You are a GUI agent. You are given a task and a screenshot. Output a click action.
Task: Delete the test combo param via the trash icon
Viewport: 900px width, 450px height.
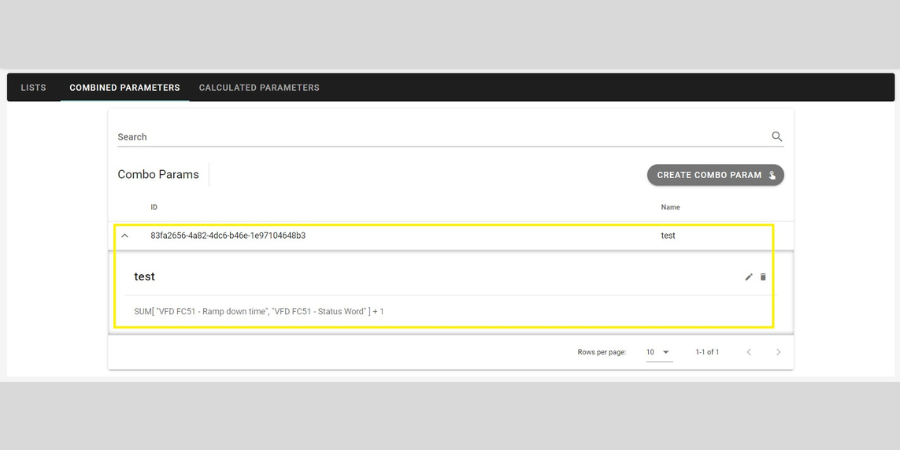[x=763, y=277]
